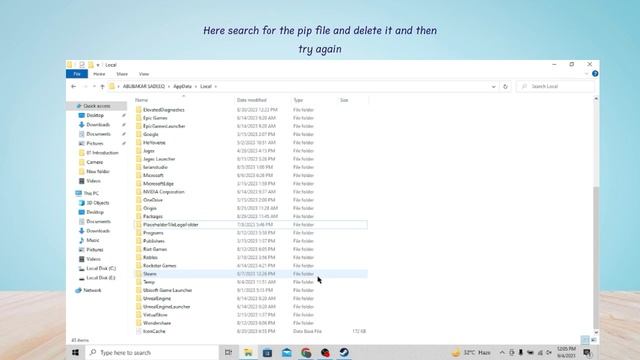Select the Google folder row
This screenshot has width=640, height=360.
(251, 134)
